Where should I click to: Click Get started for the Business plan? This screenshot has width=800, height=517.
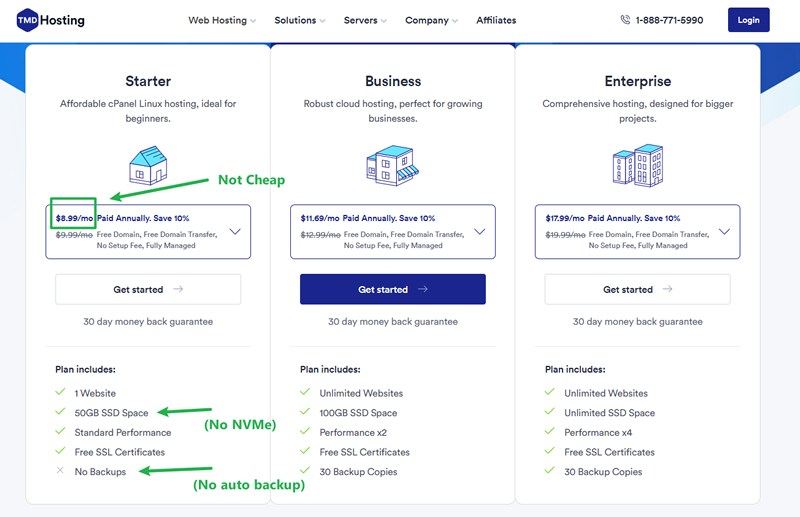coord(393,289)
